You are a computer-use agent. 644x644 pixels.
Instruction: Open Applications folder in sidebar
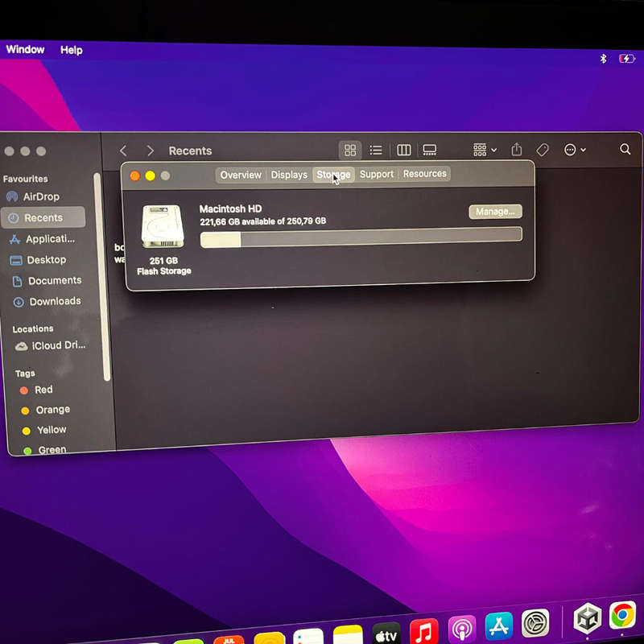pyautogui.click(x=43, y=239)
